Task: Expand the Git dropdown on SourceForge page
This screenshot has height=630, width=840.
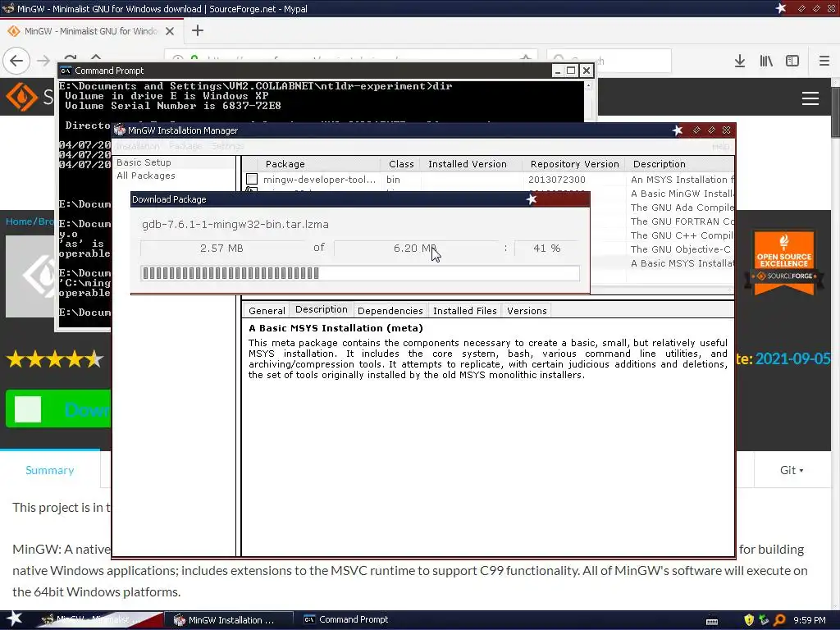Action: 792,470
